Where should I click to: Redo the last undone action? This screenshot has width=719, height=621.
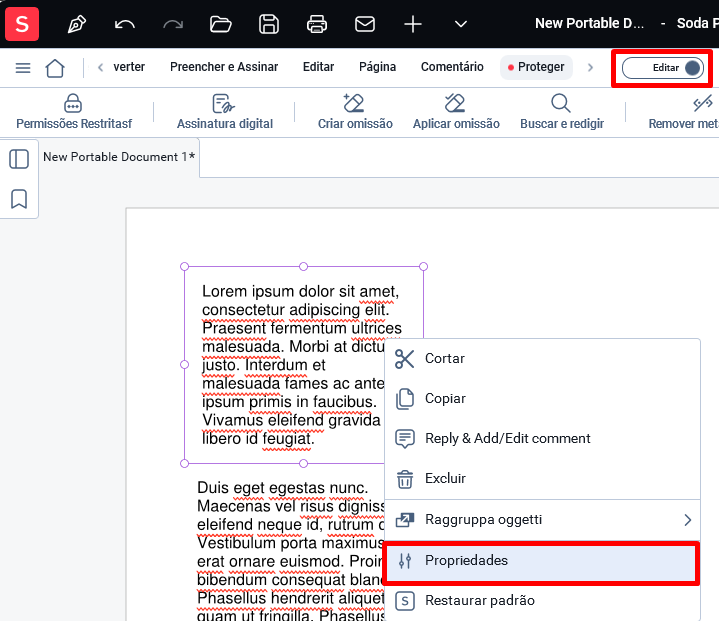coord(173,24)
